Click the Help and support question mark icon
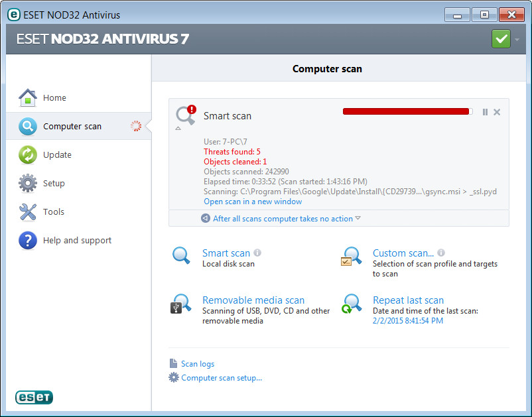532x417 pixels. pyautogui.click(x=27, y=241)
